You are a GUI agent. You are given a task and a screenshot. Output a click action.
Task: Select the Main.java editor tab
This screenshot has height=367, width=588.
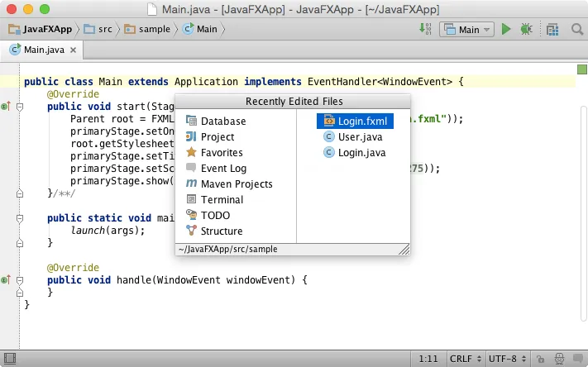coord(44,50)
